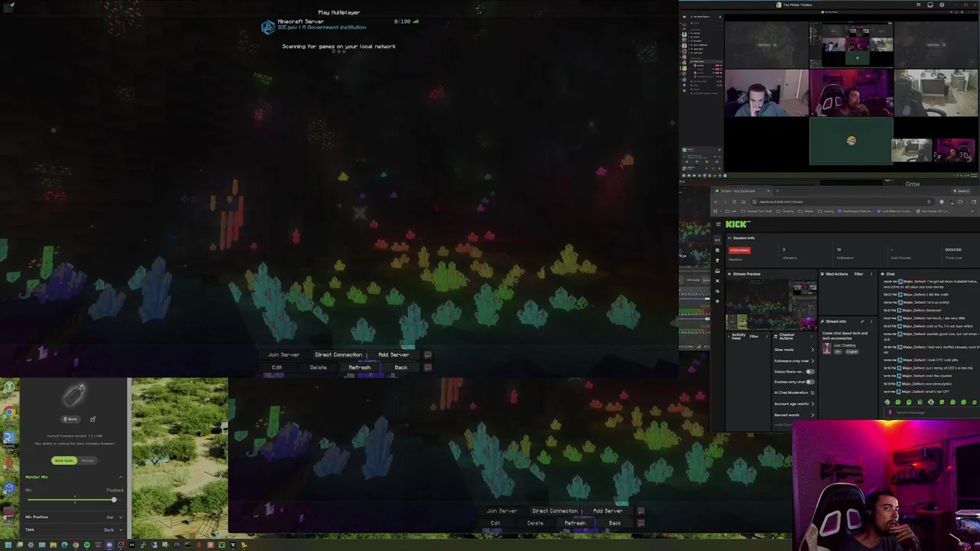The width and height of the screenshot is (980, 551).
Task: Edit Stream Info with the pencil icon
Action: click(862, 321)
